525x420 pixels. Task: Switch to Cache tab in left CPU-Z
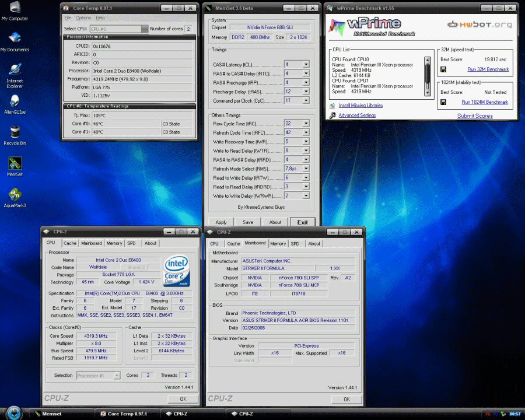pos(70,243)
